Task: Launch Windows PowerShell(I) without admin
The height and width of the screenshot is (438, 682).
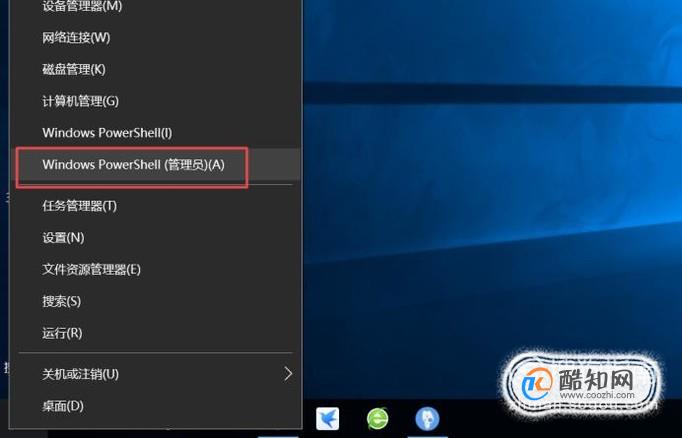Action: (x=155, y=133)
